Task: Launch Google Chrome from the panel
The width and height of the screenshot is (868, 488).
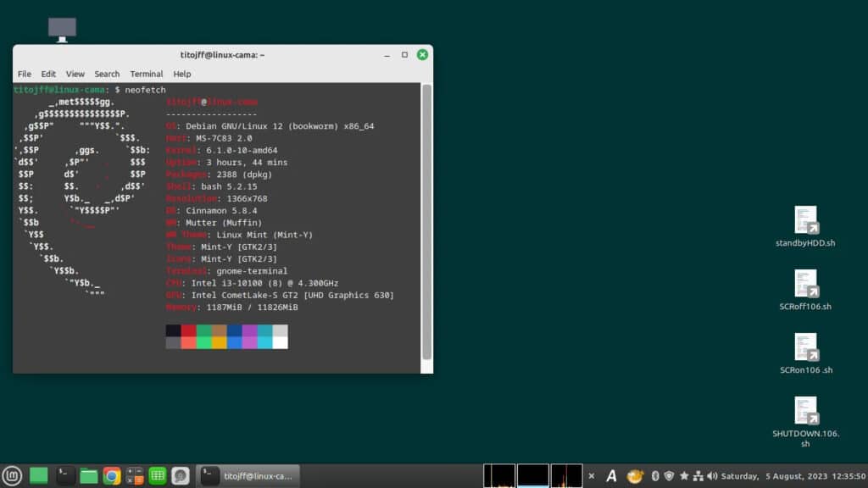Action: (x=112, y=476)
